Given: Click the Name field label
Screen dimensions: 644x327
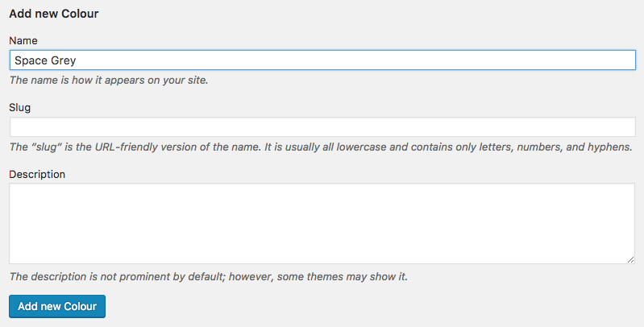Looking at the screenshot, I should pos(23,40).
